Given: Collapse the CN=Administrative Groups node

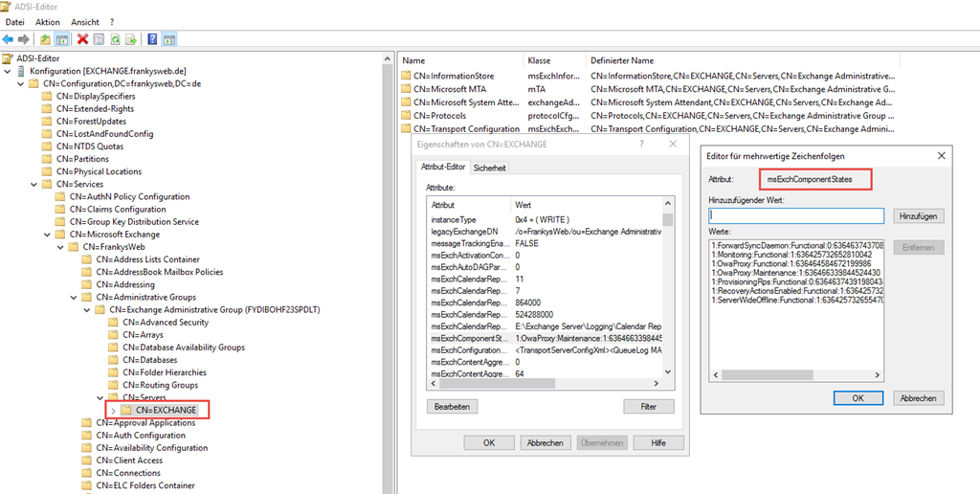Looking at the screenshot, I should tap(75, 297).
